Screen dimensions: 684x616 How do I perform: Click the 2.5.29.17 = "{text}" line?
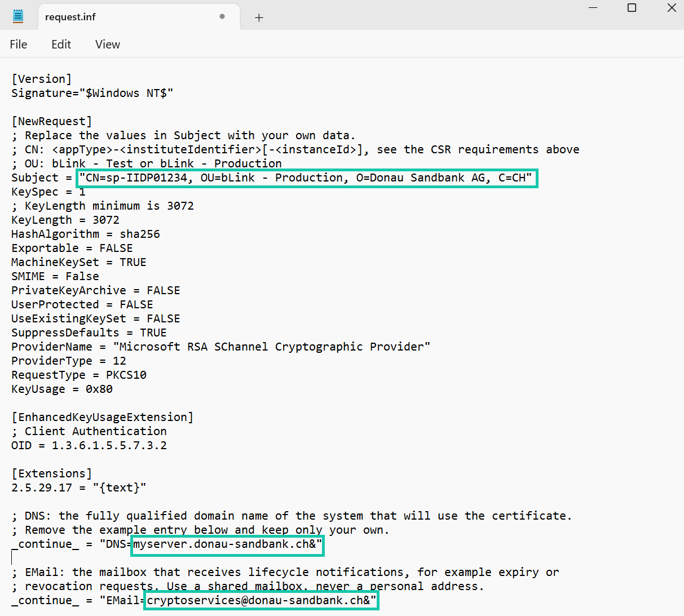[x=79, y=488]
